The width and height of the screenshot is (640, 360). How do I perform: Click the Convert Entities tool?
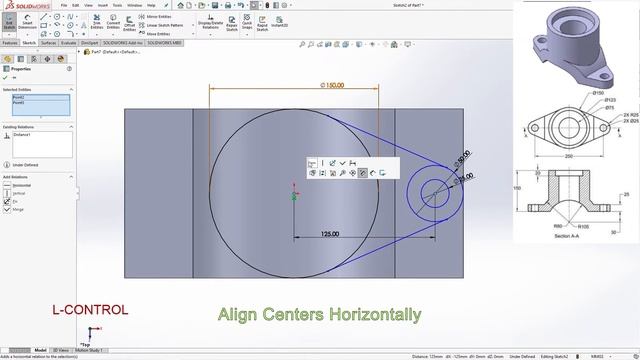113,22
